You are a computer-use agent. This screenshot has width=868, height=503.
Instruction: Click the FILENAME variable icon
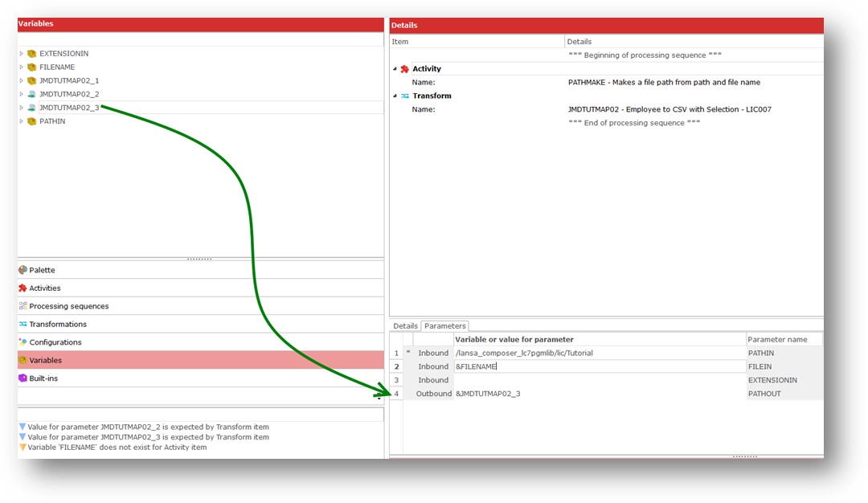click(x=31, y=67)
